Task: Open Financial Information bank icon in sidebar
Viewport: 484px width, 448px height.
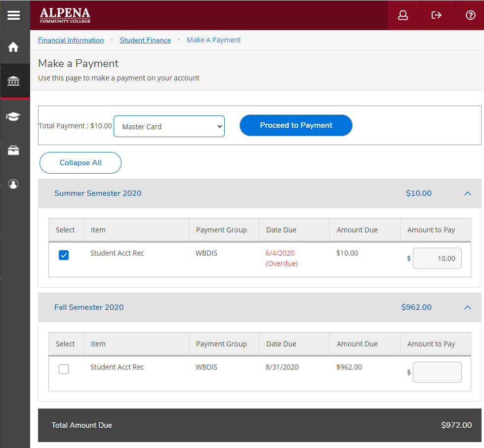Action: click(13, 81)
